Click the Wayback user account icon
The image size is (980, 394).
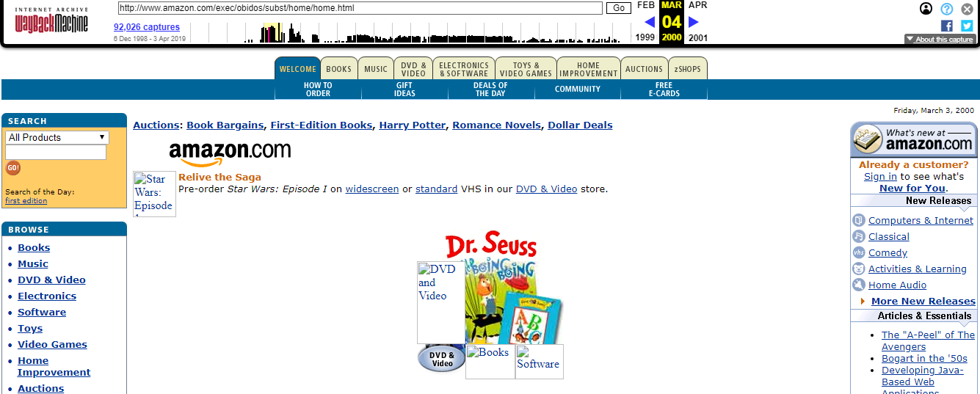pyautogui.click(x=926, y=9)
